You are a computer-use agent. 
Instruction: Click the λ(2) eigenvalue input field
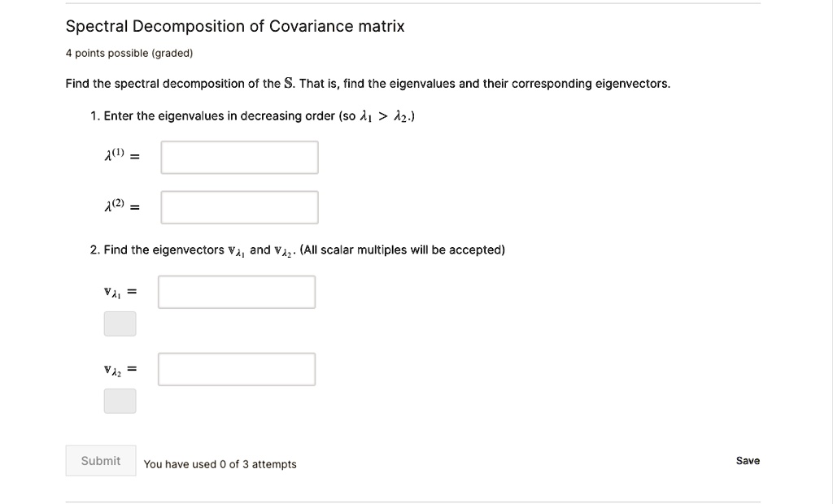238,206
